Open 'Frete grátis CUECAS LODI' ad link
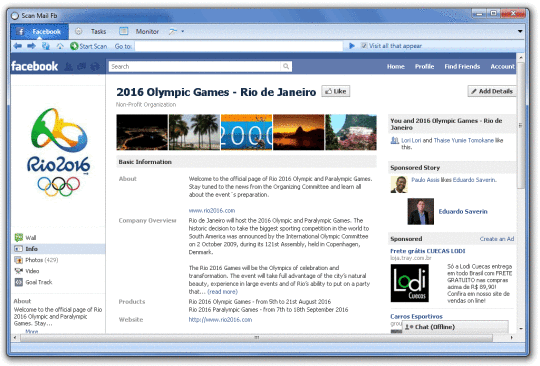Viewport: 540px width, 366px height. [428, 251]
